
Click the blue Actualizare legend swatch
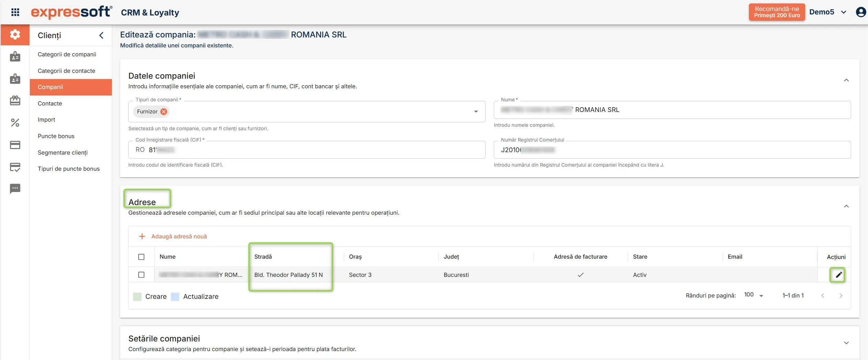point(175,296)
